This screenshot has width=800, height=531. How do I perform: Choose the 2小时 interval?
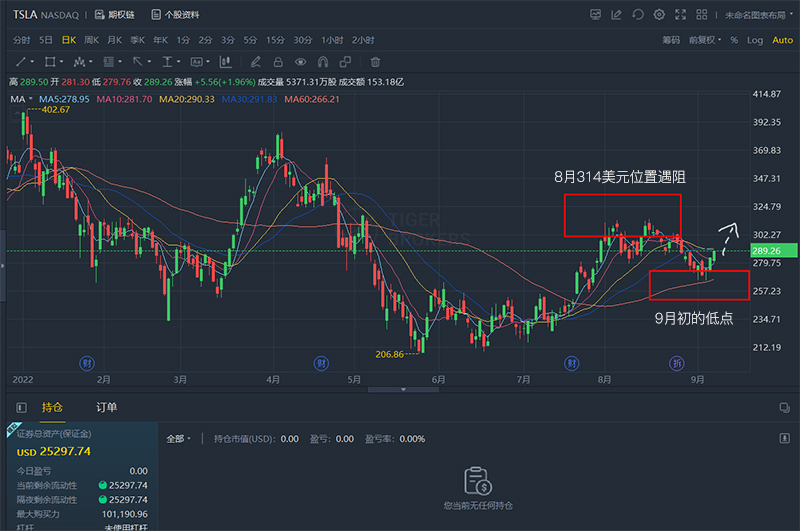363,40
